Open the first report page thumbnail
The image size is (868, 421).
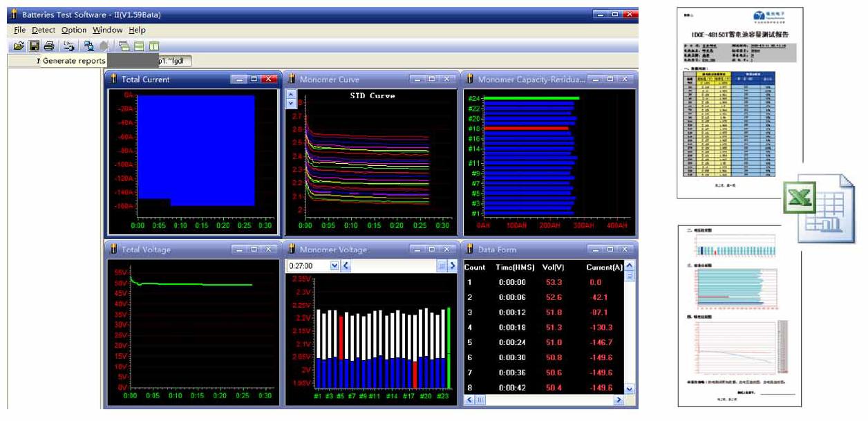(739, 102)
